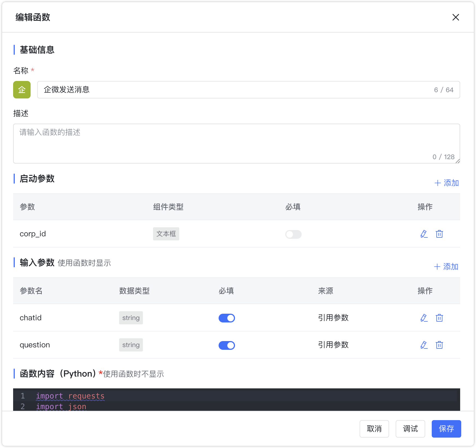Click 引用参数 source in question row

tap(333, 345)
